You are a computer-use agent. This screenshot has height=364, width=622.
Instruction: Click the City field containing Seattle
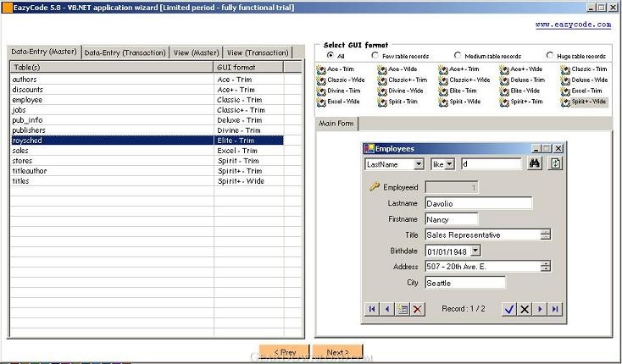465,283
